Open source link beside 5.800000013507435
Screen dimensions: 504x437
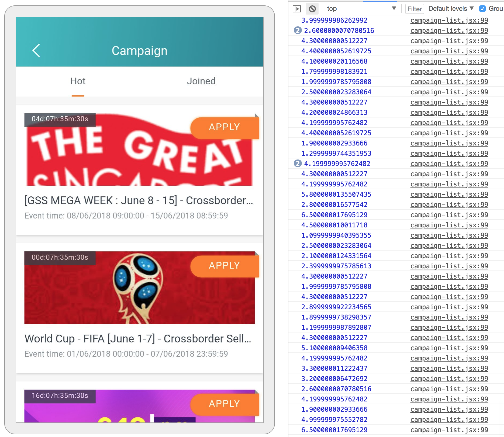[x=449, y=195]
